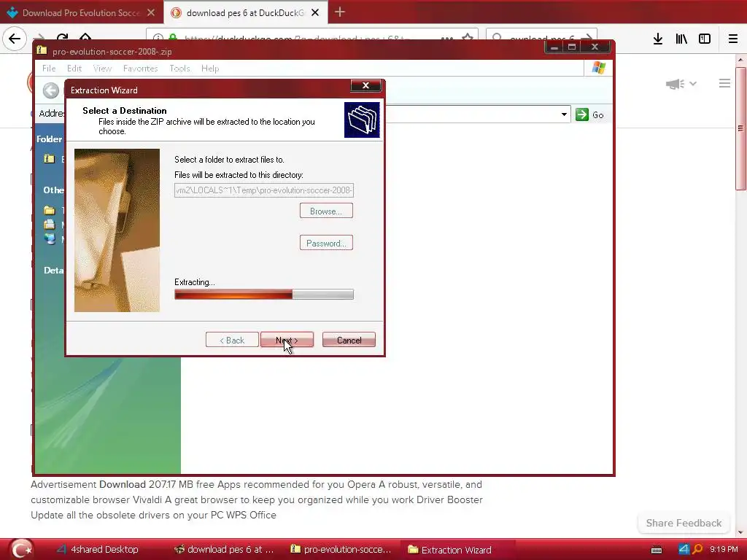Close the Download Pro Evolution Soccer tab
The image size is (747, 560).
click(150, 13)
